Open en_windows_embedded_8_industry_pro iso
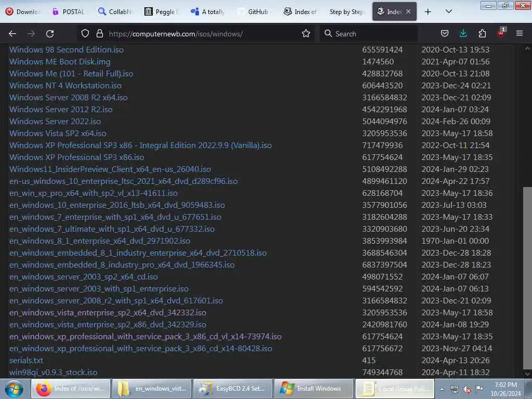The image size is (532, 399). 122,264
